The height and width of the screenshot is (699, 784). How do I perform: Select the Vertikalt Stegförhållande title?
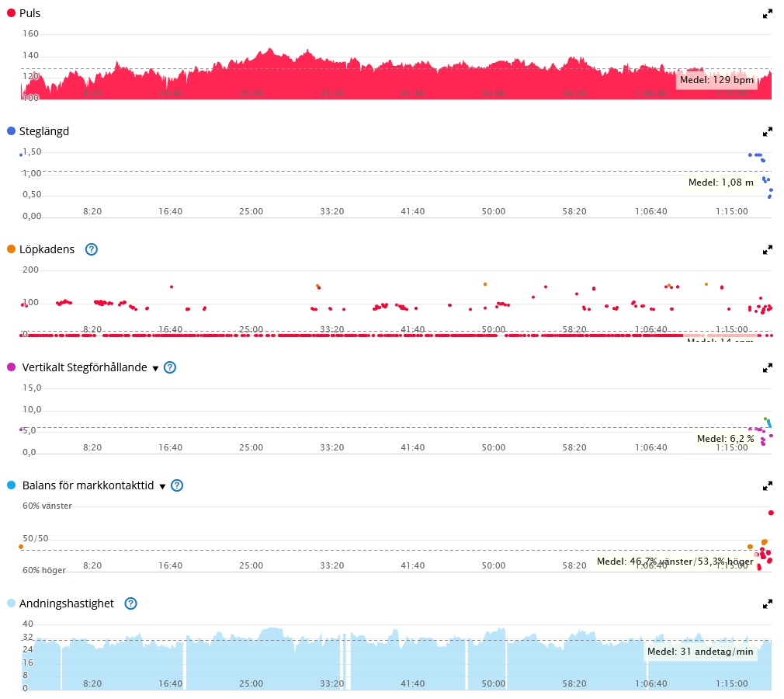pyautogui.click(x=85, y=367)
